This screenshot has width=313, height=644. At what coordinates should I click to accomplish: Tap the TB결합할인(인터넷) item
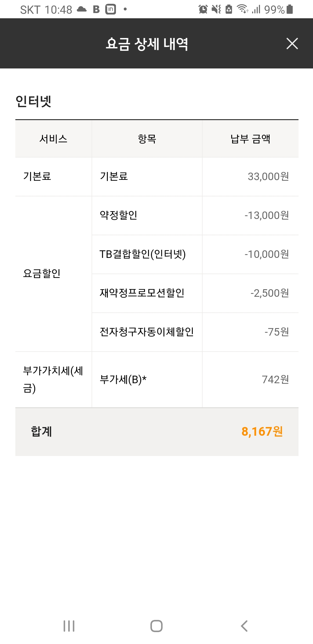[x=143, y=254]
